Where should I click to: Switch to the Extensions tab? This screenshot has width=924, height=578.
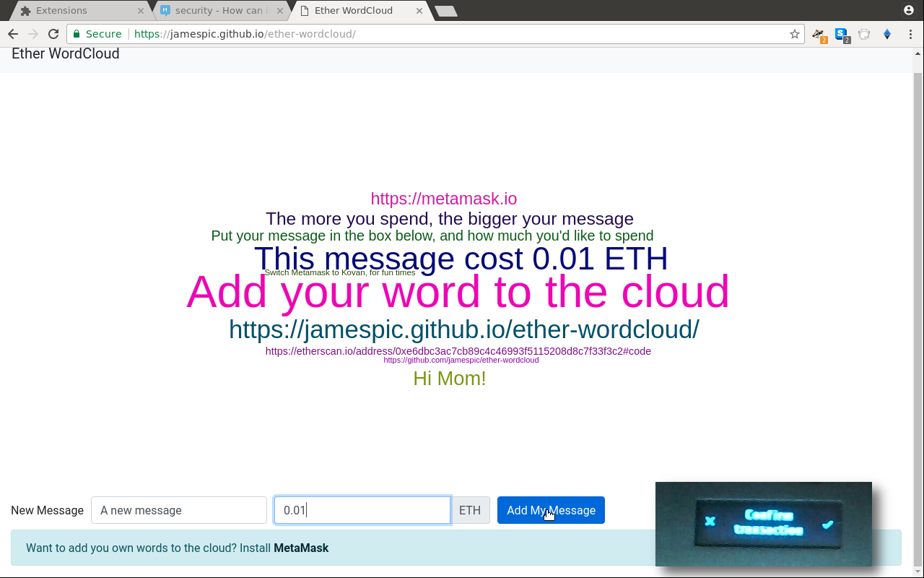79,11
